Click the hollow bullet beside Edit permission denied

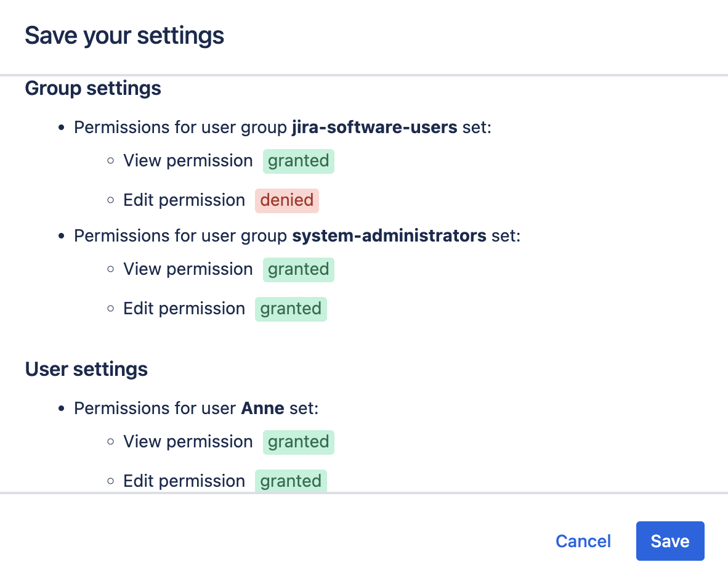[x=110, y=200]
